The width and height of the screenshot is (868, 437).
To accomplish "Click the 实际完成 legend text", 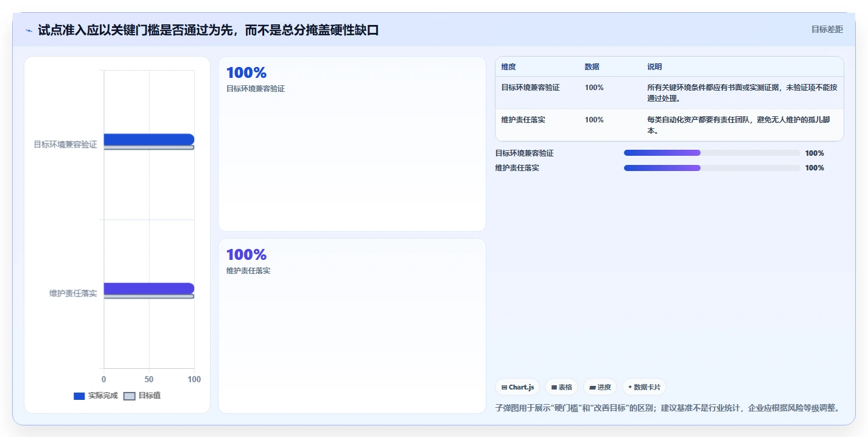I will pyautogui.click(x=103, y=396).
